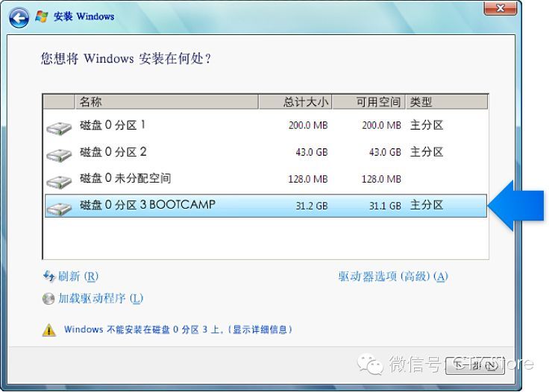Click the yellow warning triangle icon
This screenshot has height=392, width=552.
[49, 329]
